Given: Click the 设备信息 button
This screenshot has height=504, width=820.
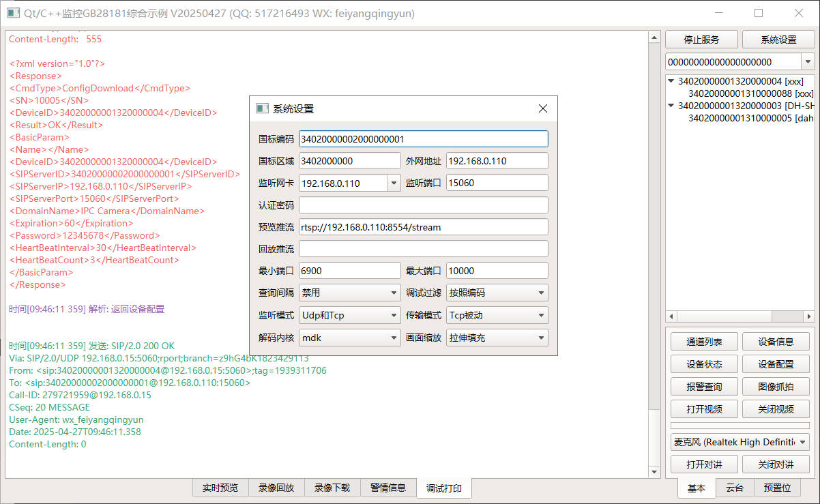Looking at the screenshot, I should tap(776, 342).
